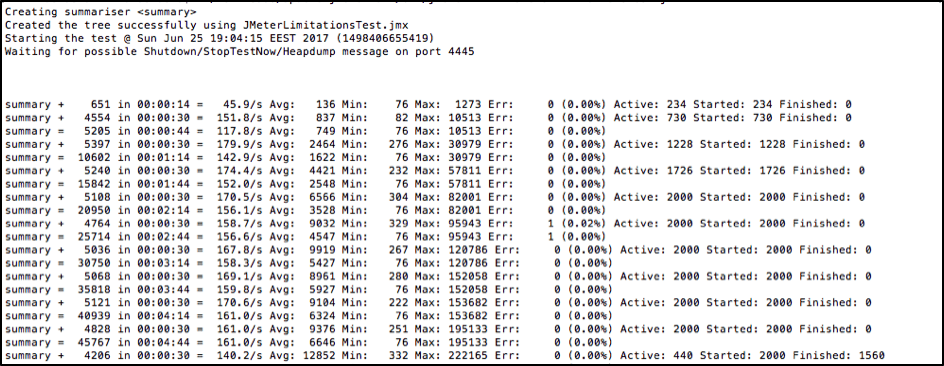Click the elapsed time 00:00:44
Viewport: 944px width, 366px height.
[163, 131]
